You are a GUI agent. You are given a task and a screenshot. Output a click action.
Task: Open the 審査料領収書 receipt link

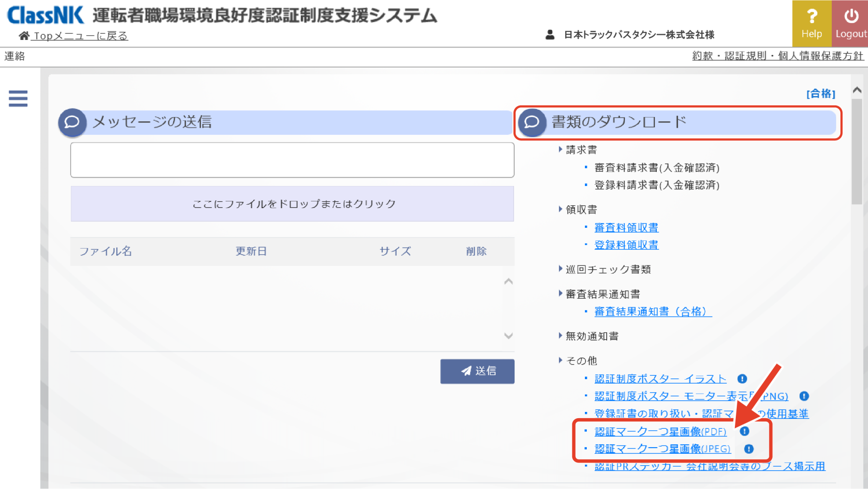tap(626, 227)
